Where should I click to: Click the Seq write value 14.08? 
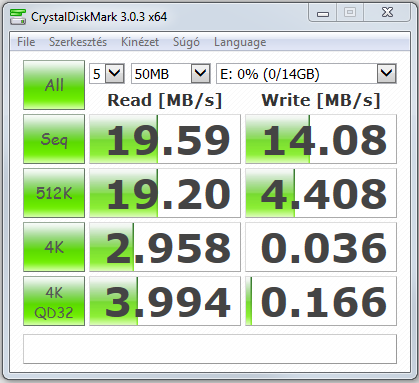[x=321, y=139]
